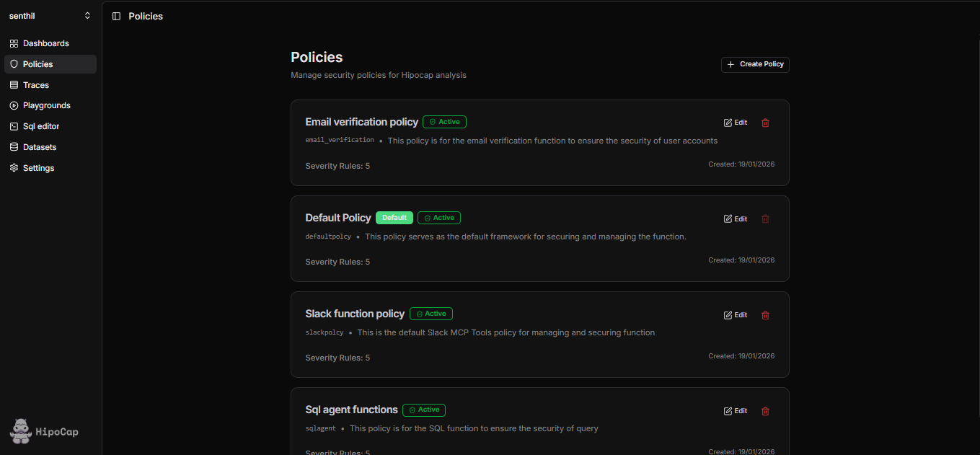Click Severity Rules: 5 on Default Policy card

click(x=337, y=262)
